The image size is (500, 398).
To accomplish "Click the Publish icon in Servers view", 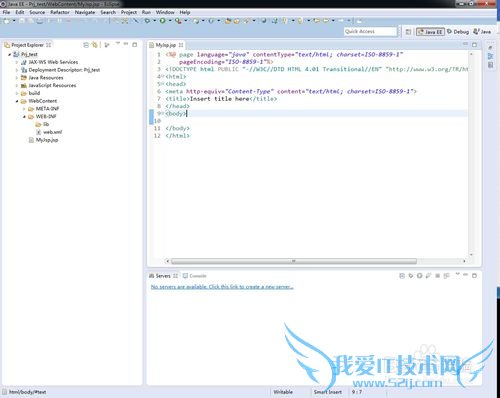I will 446,276.
